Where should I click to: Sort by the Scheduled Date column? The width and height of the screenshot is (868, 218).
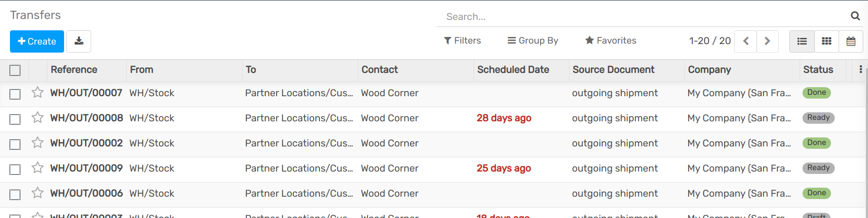pyautogui.click(x=513, y=70)
